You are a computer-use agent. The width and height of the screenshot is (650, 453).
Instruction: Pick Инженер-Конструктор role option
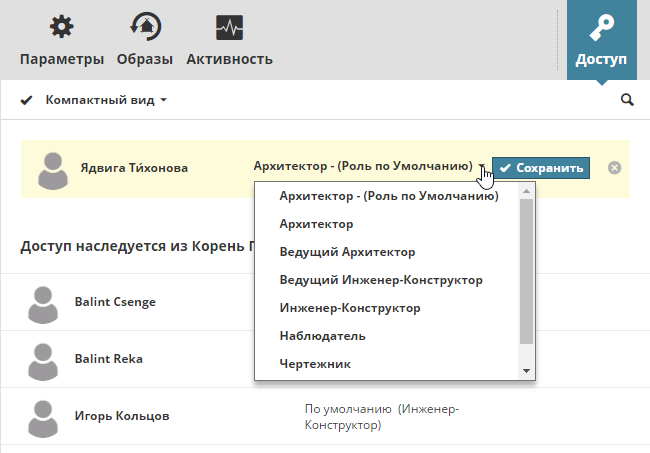[350, 308]
